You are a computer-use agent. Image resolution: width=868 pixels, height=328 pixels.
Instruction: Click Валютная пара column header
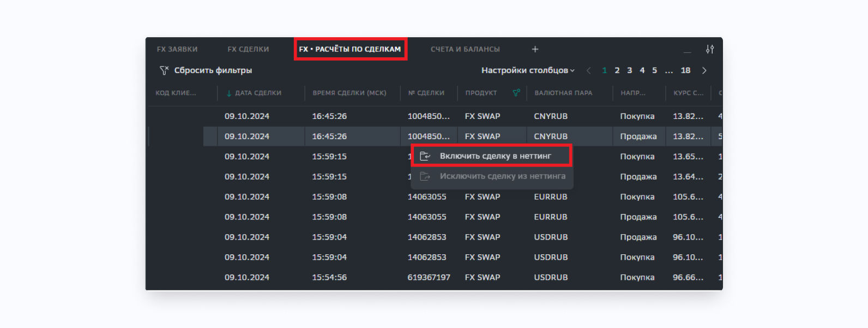click(563, 93)
